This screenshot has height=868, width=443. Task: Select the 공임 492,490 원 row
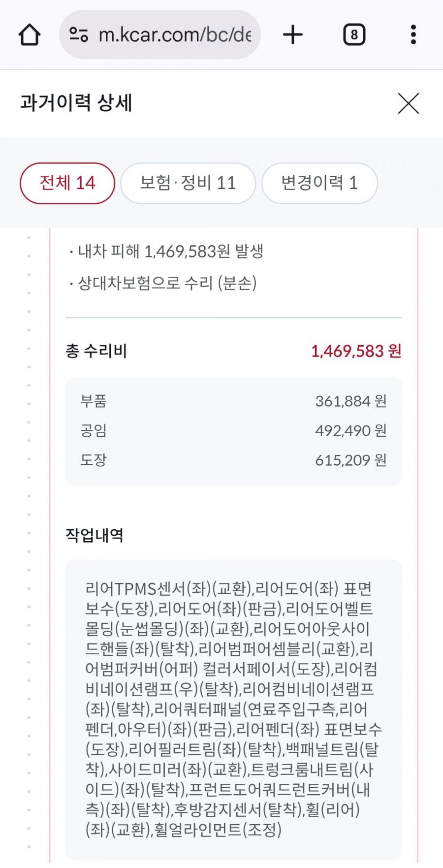tap(233, 431)
